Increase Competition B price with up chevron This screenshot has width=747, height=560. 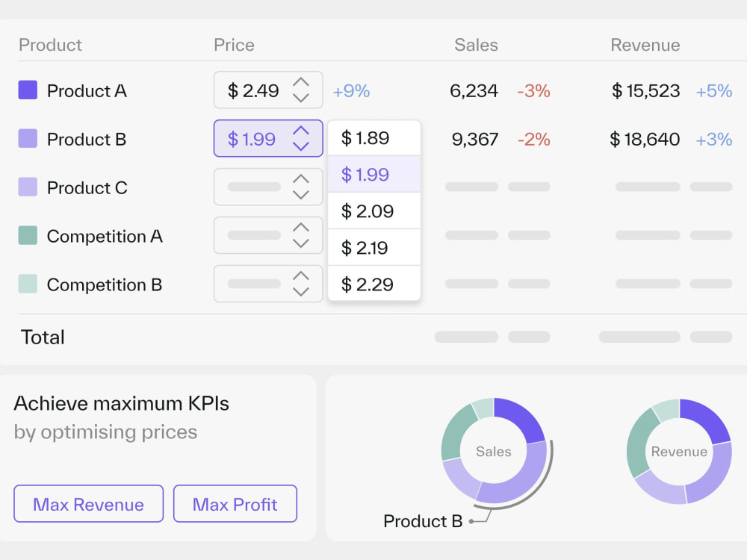tap(300, 276)
